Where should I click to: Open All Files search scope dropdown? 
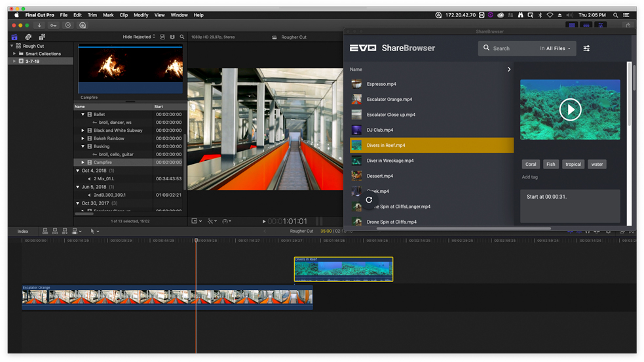[558, 49]
